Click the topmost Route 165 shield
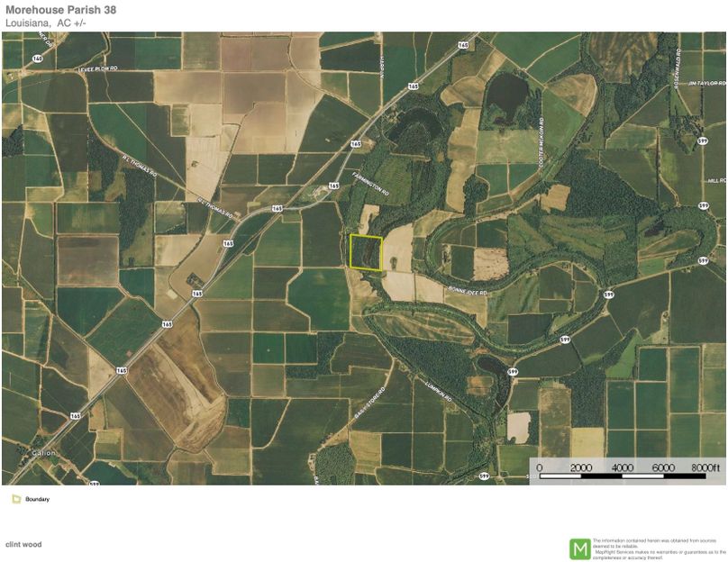Viewport: 728px width, 562px height. (463, 45)
